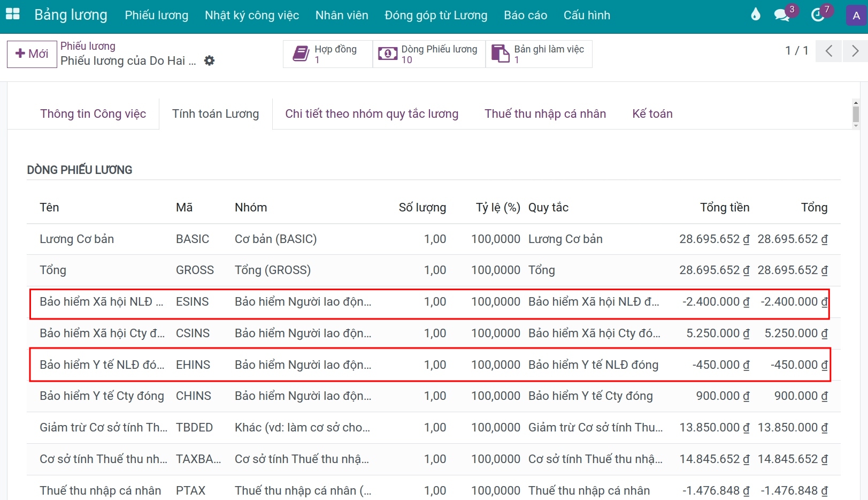Open the apps grid home menu icon
Image resolution: width=868 pixels, height=500 pixels.
pos(12,14)
